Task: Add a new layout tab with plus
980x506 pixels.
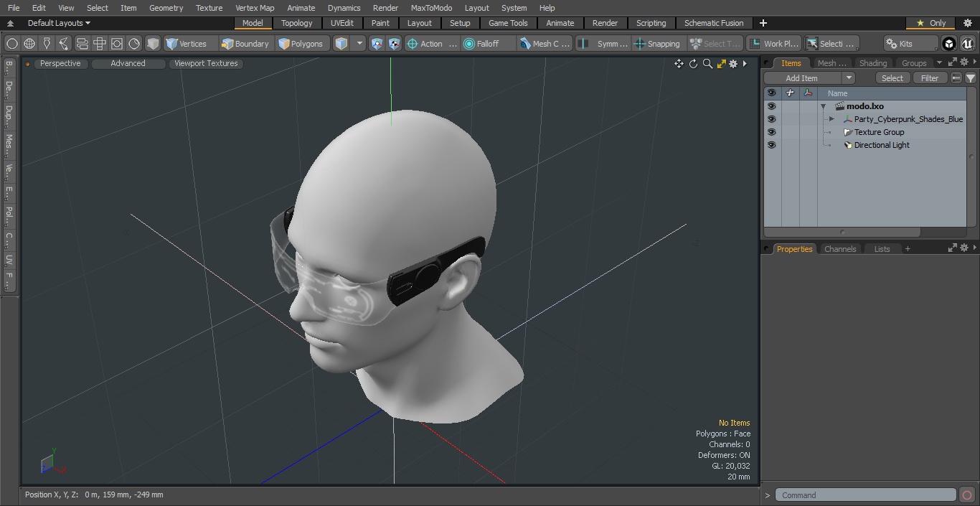Action: [763, 23]
